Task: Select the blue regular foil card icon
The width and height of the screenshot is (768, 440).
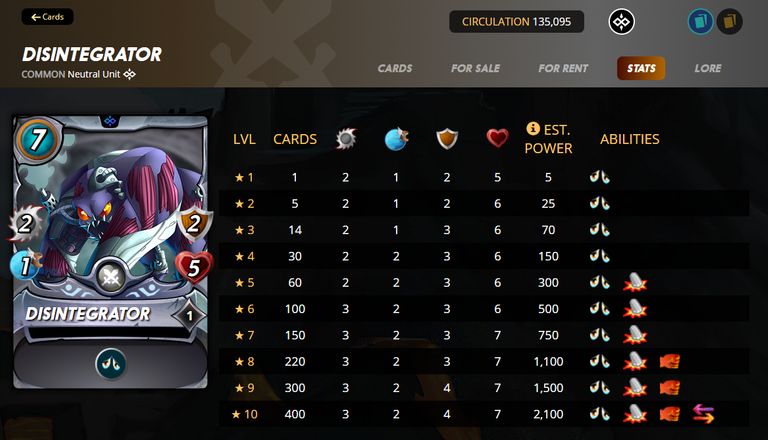Action: [700, 22]
